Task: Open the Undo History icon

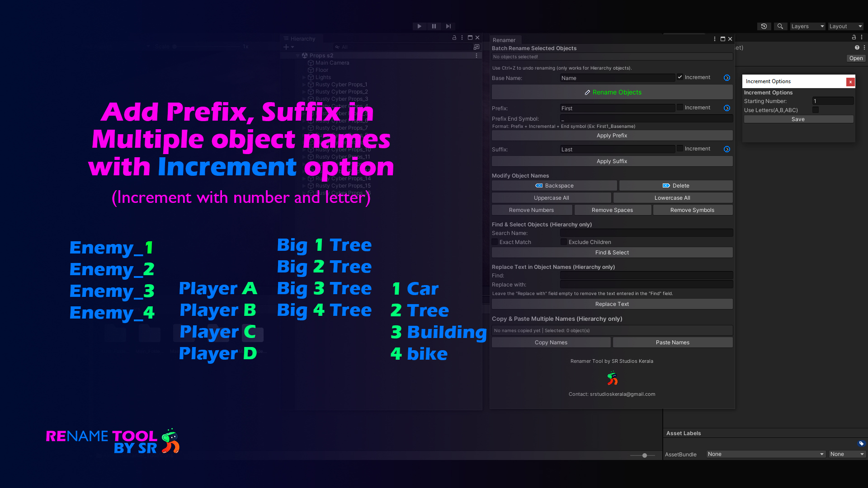Action: click(x=764, y=26)
